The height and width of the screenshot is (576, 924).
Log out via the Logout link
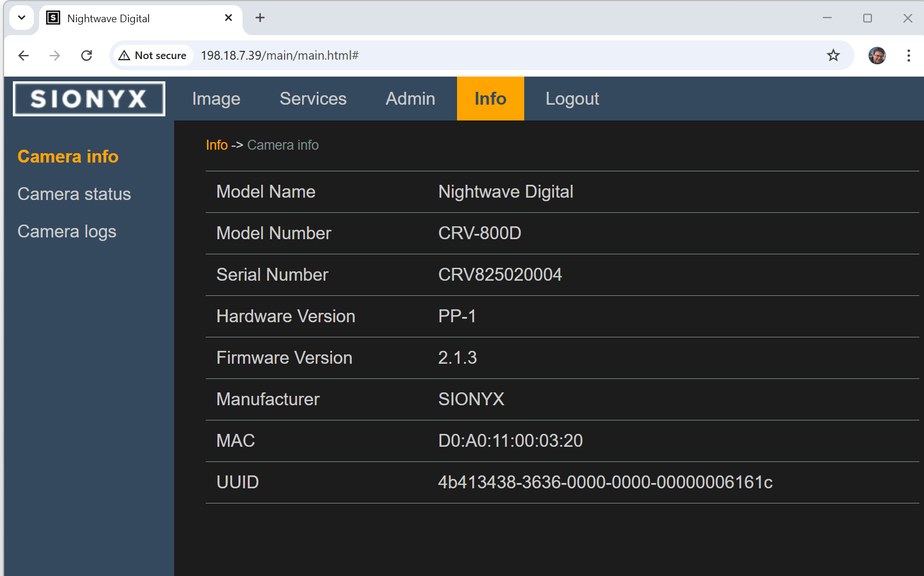tap(572, 99)
